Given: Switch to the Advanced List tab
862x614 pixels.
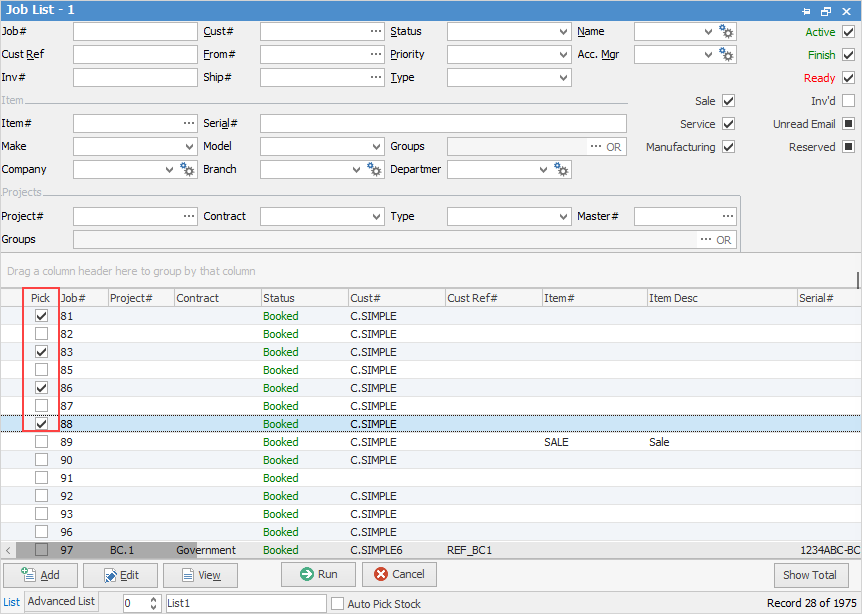Looking at the screenshot, I should (x=61, y=602).
